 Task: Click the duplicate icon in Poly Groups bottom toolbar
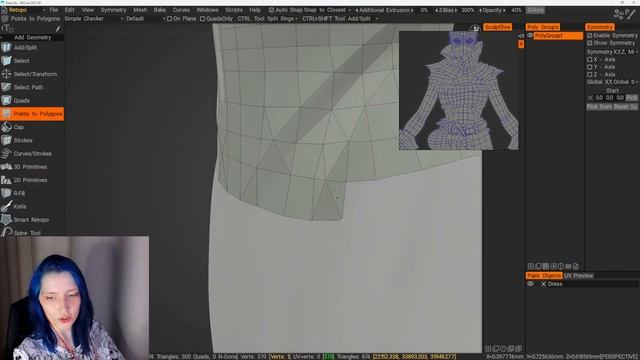tap(538, 266)
